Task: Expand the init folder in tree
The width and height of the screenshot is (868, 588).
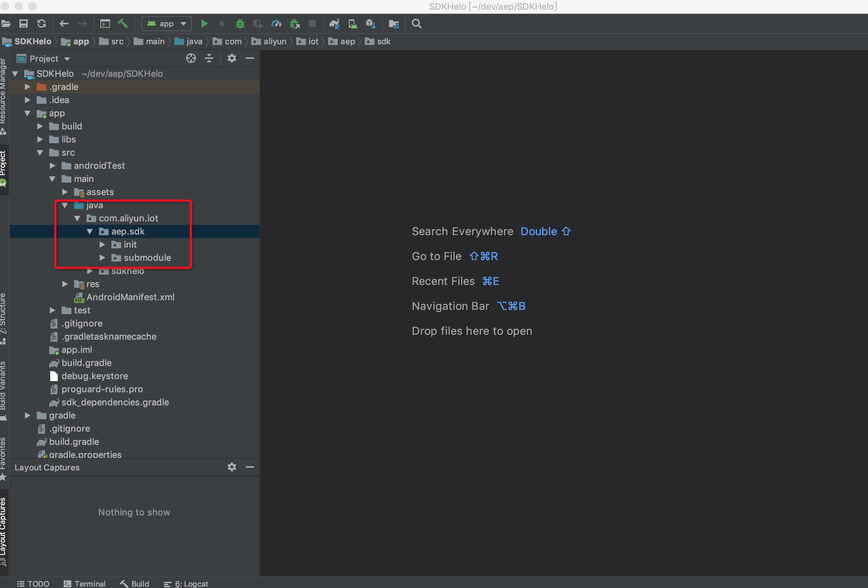Action: 101,244
